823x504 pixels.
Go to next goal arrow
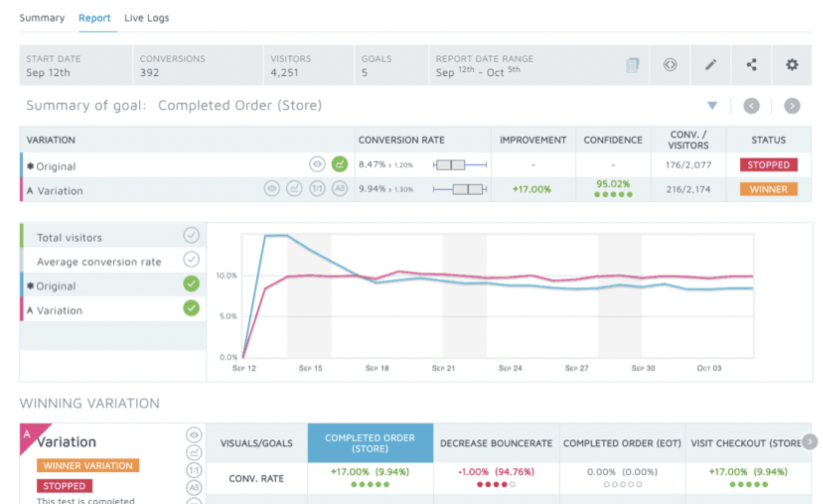tap(792, 106)
